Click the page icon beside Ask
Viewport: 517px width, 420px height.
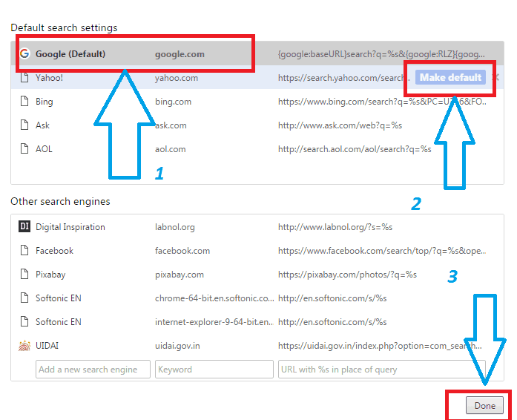[24, 125]
